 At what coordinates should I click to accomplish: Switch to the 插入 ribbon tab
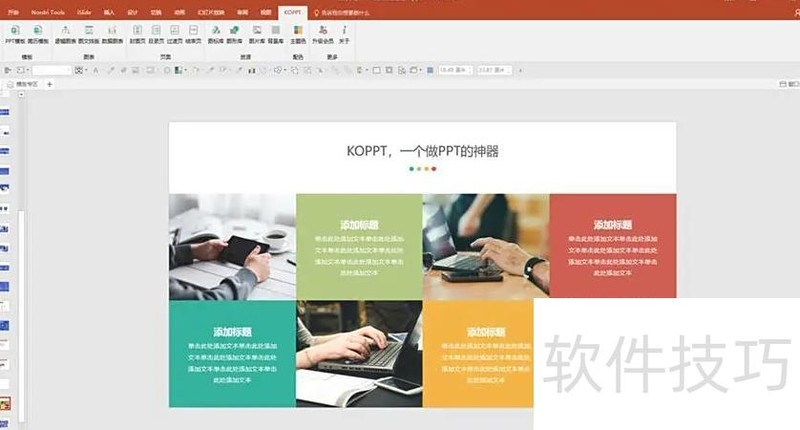pyautogui.click(x=109, y=12)
